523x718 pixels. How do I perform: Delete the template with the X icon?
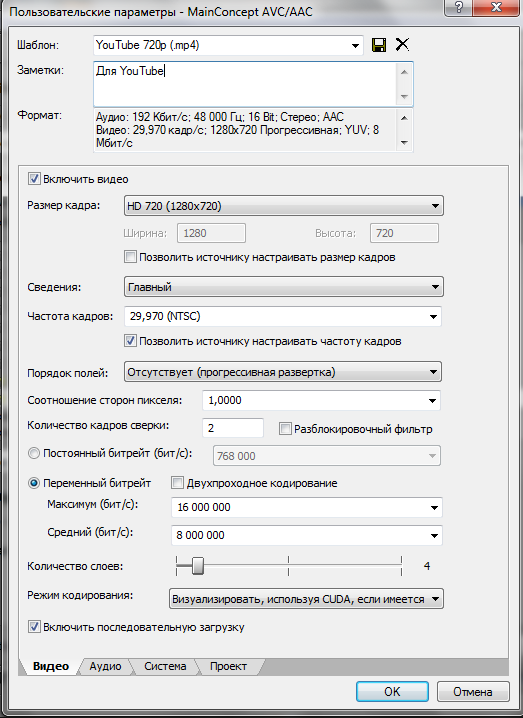(x=402, y=44)
